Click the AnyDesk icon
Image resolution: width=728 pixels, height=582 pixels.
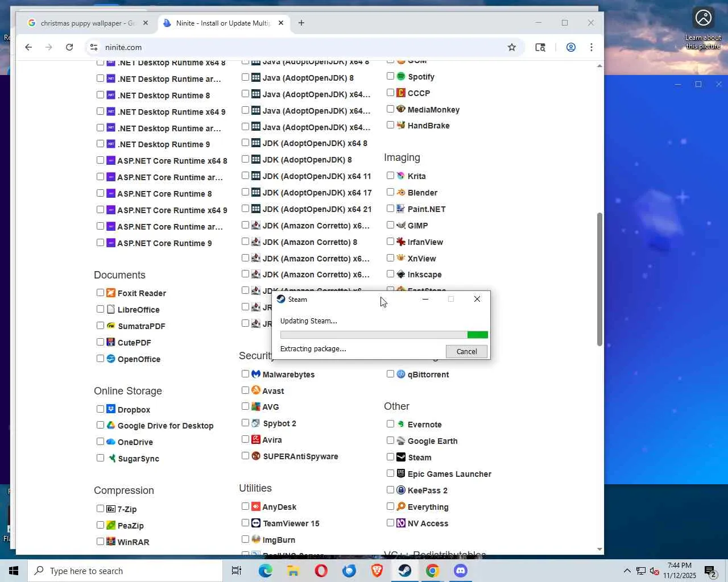point(256,506)
